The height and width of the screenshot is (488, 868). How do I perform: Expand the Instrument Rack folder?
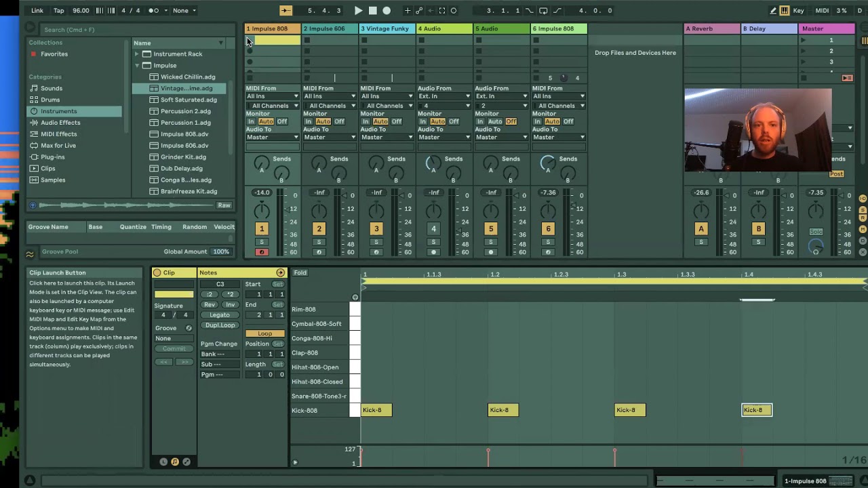click(136, 54)
